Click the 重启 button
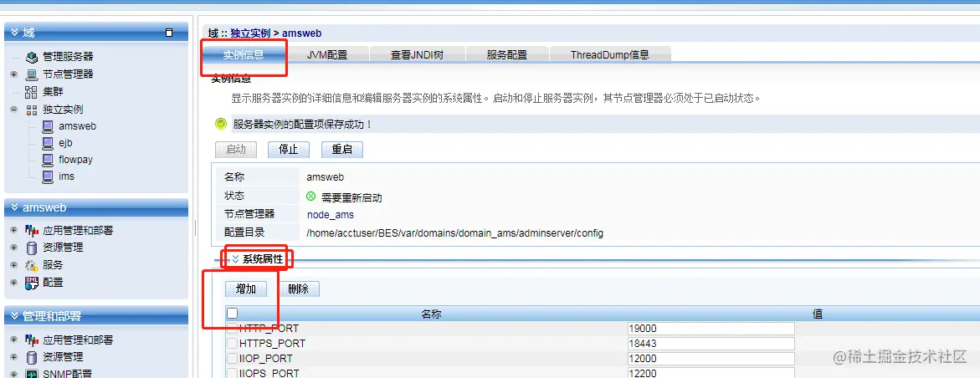The width and height of the screenshot is (980, 378). [342, 150]
